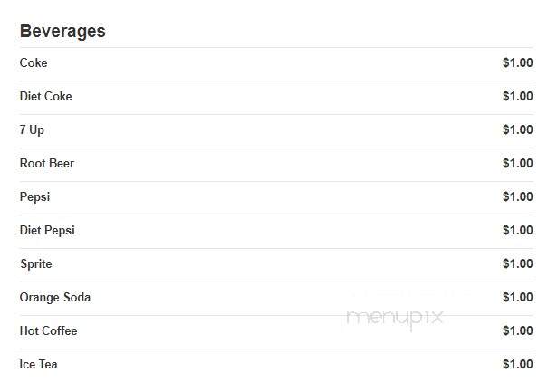Click the Root Beer $1.00 price

[x=517, y=163]
